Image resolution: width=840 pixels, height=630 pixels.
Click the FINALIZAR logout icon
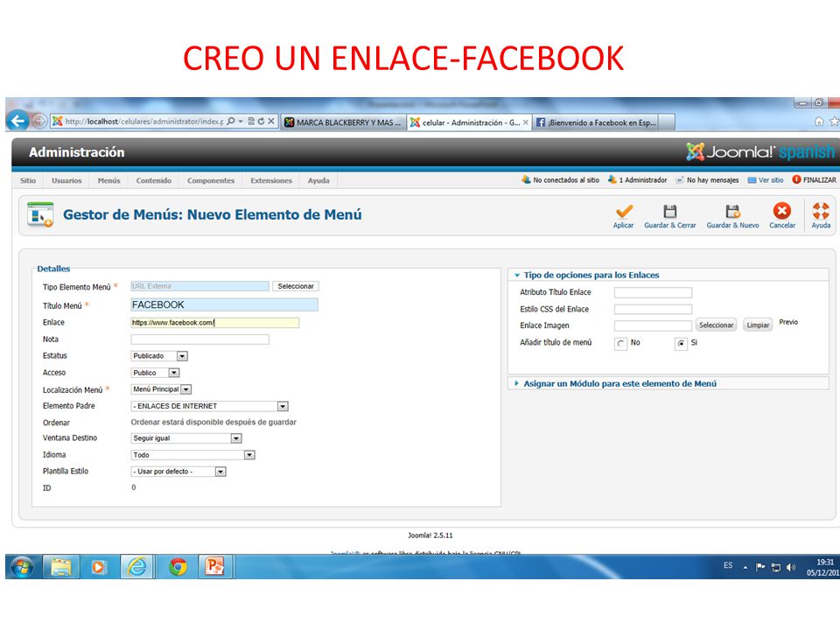click(796, 180)
